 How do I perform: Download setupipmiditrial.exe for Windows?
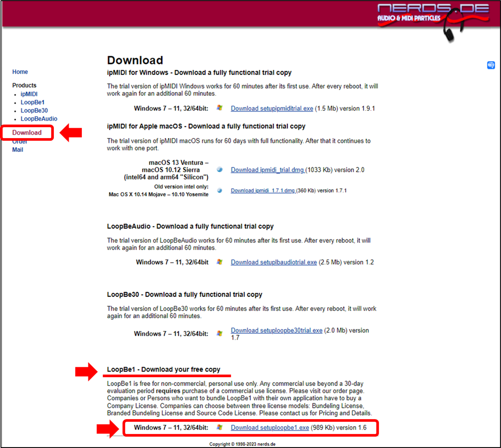271,108
